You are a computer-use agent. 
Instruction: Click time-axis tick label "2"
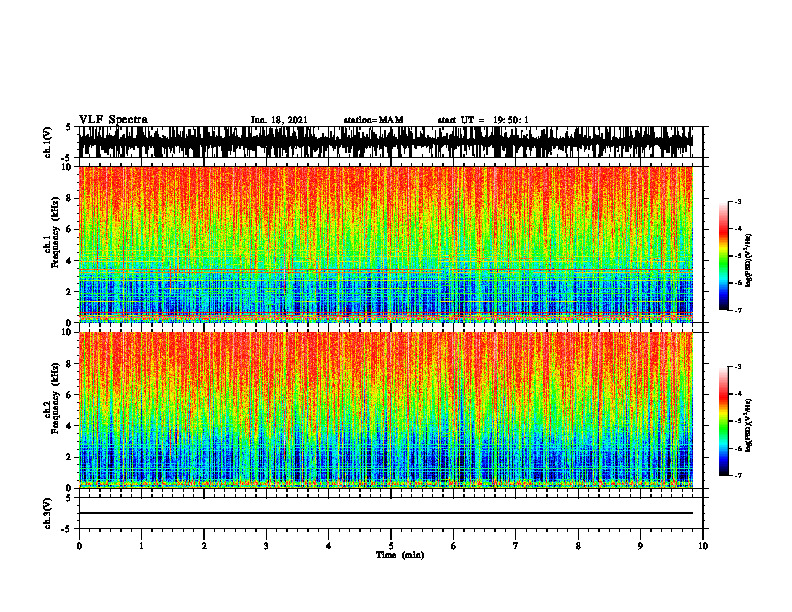(204, 546)
